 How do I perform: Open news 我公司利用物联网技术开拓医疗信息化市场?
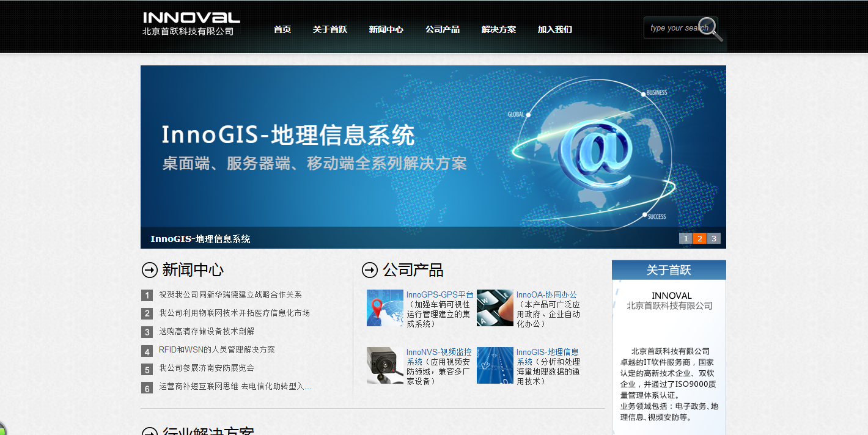pyautogui.click(x=235, y=313)
